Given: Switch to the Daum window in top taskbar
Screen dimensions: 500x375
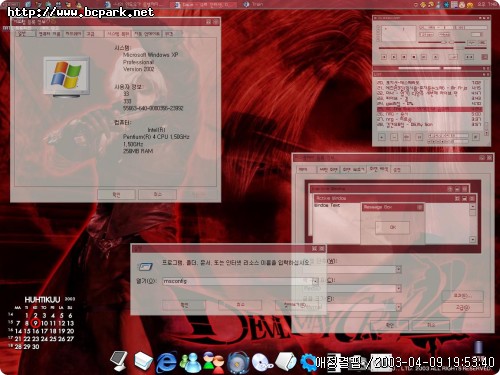Looking at the screenshot, I should (x=203, y=5).
